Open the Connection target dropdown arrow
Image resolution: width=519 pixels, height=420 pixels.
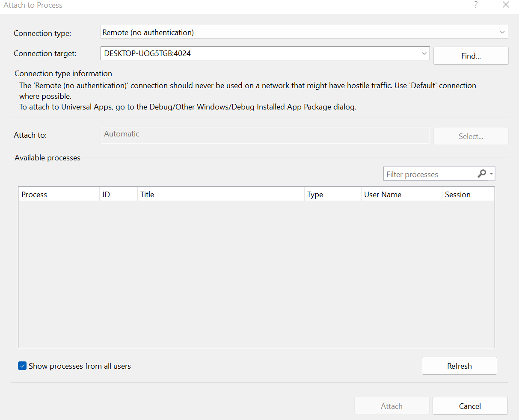click(x=424, y=53)
